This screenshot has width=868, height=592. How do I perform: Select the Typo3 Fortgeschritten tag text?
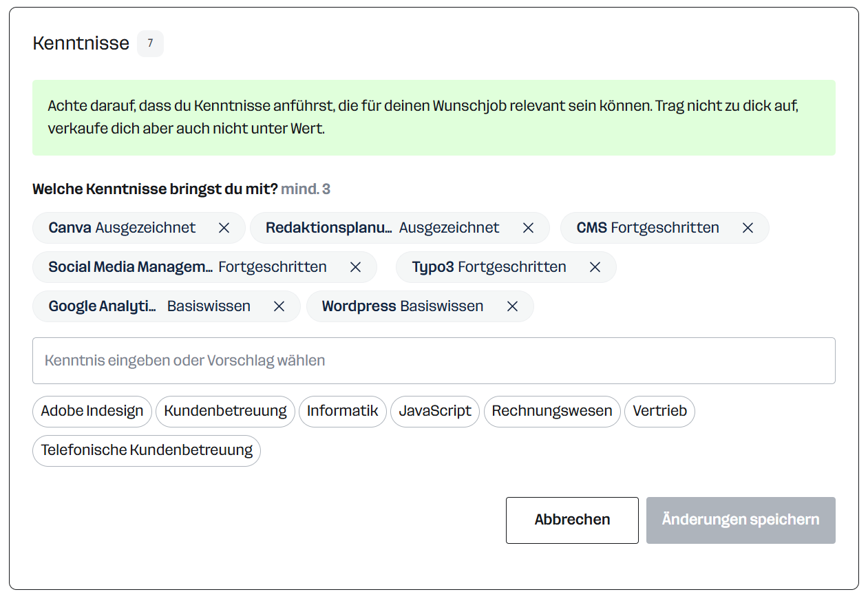[x=489, y=267]
